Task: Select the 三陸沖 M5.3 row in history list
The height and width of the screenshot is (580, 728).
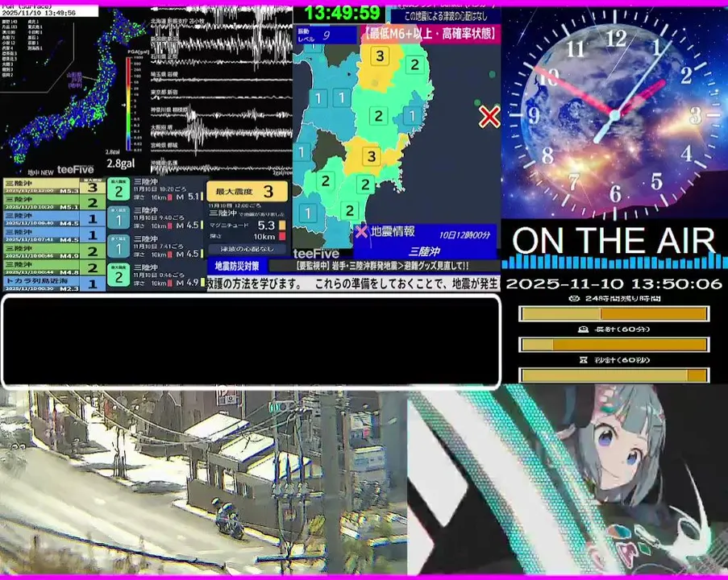Action: click(x=54, y=187)
